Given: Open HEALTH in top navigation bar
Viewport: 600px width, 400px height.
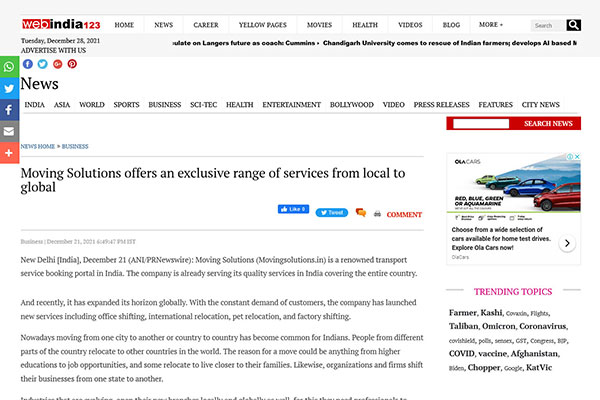Looking at the screenshot, I should pyautogui.click(x=365, y=25).
